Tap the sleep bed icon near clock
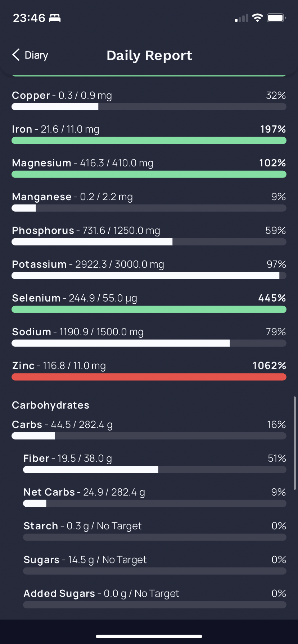298x644 pixels. click(55, 18)
